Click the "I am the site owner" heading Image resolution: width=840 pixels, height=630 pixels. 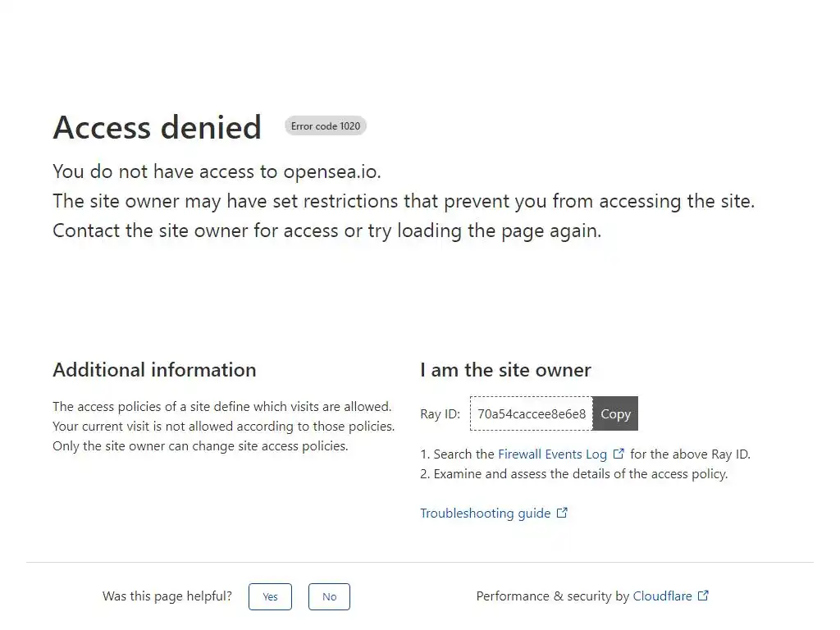(x=505, y=370)
